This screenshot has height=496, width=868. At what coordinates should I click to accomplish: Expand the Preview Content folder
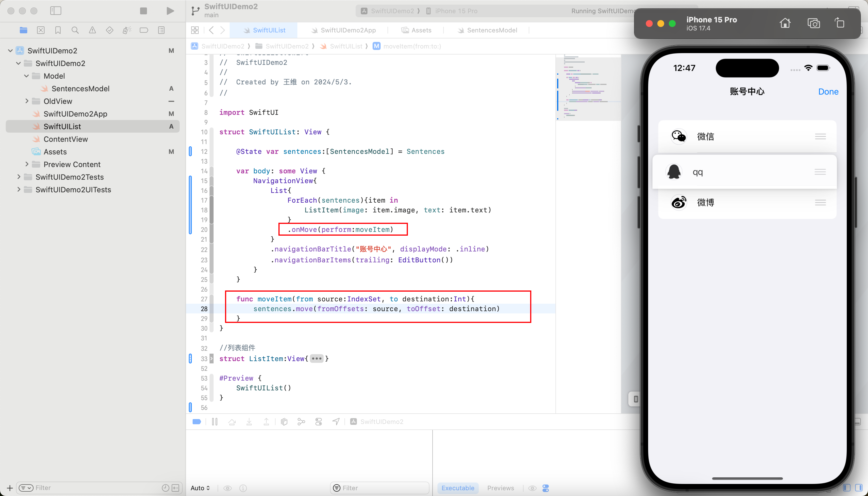[x=27, y=164]
